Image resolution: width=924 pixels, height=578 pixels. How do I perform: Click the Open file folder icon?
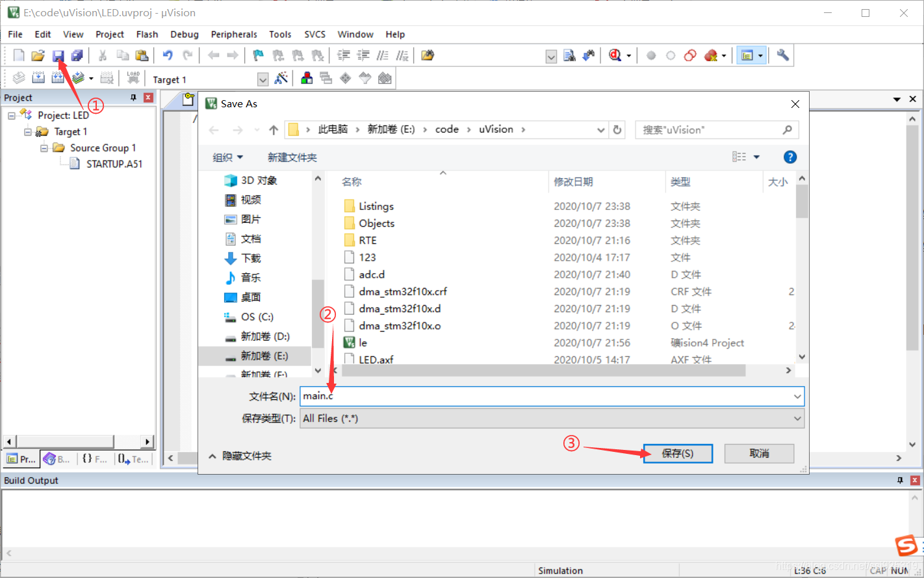38,56
